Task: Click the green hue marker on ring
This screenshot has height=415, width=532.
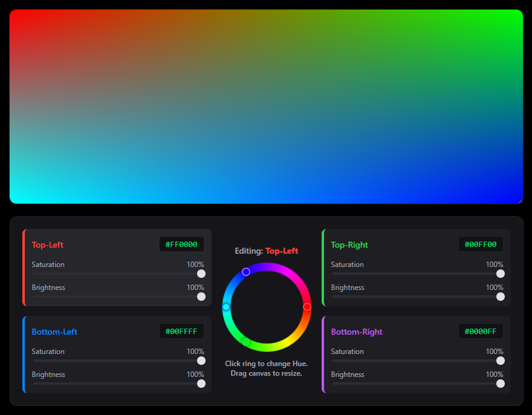Action: coord(246,342)
